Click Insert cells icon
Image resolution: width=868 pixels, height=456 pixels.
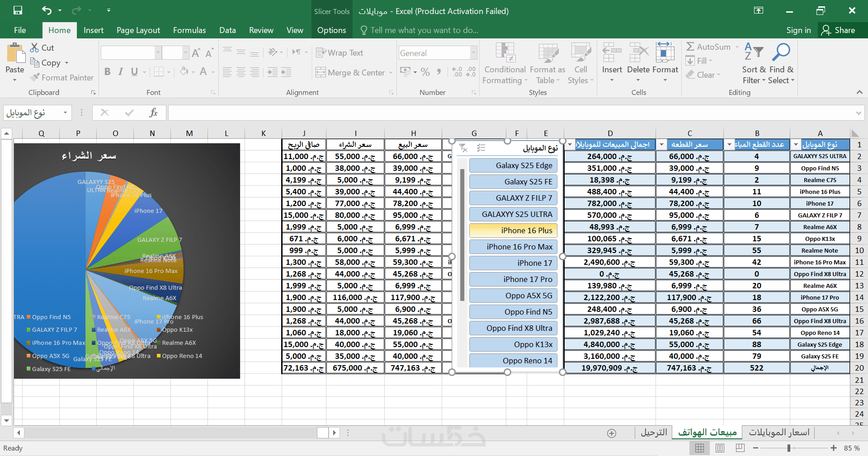[x=612, y=53]
